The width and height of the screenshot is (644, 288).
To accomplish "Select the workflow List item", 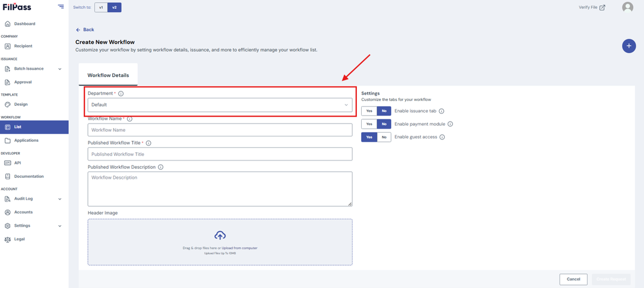I will point(34,127).
